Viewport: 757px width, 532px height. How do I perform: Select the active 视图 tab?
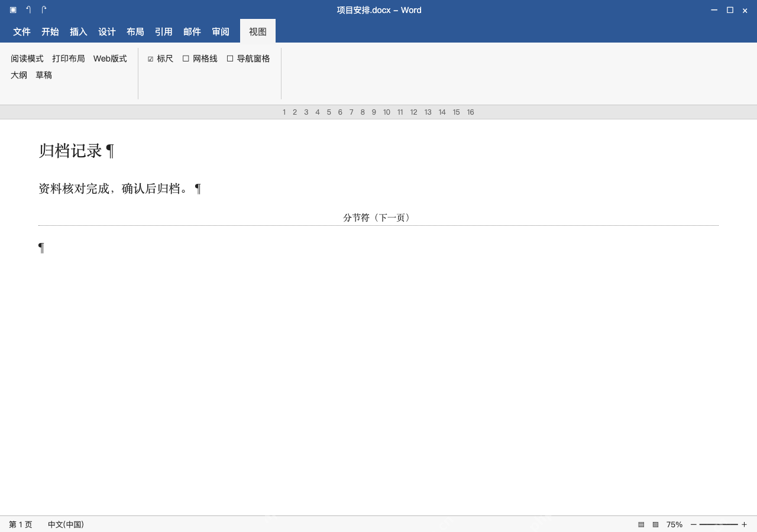258,31
